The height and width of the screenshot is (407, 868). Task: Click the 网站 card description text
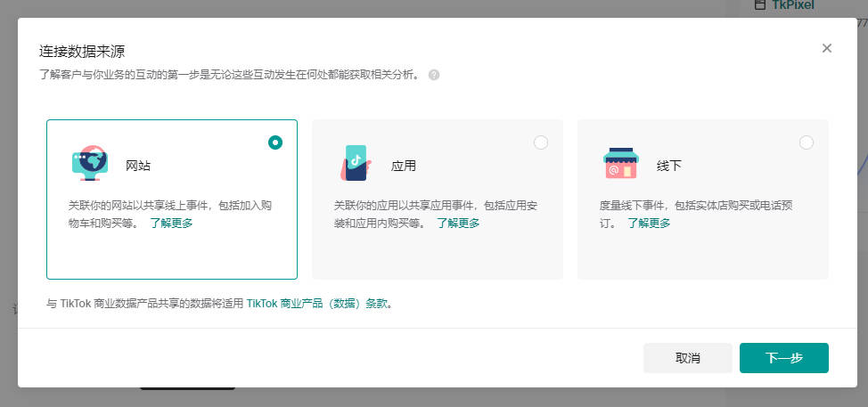pos(169,205)
